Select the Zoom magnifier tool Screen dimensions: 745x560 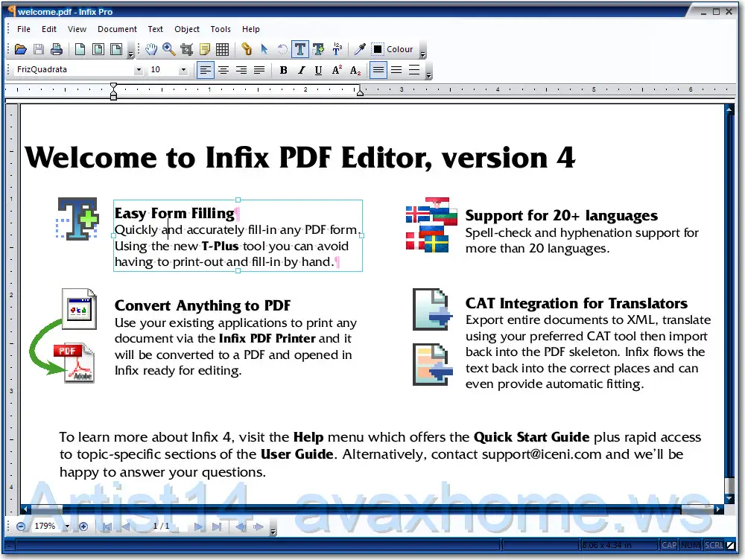pos(168,49)
